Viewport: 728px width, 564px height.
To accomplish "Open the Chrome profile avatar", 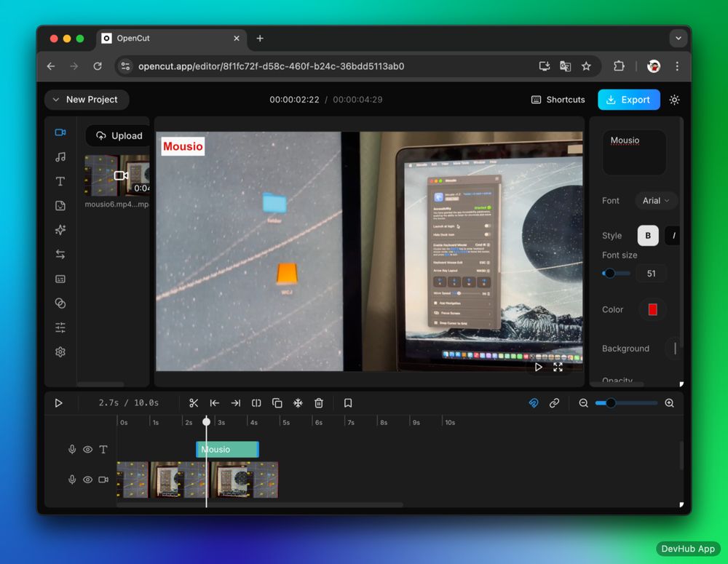I will [x=654, y=66].
